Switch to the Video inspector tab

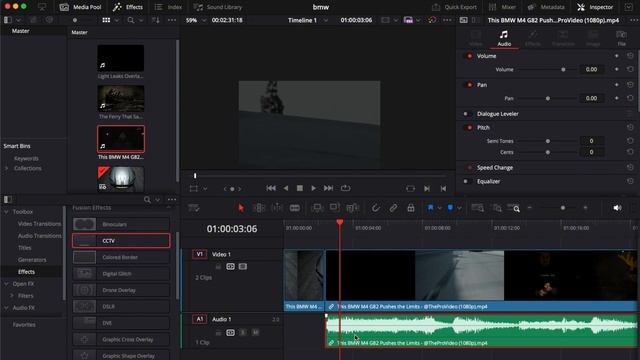pos(476,38)
